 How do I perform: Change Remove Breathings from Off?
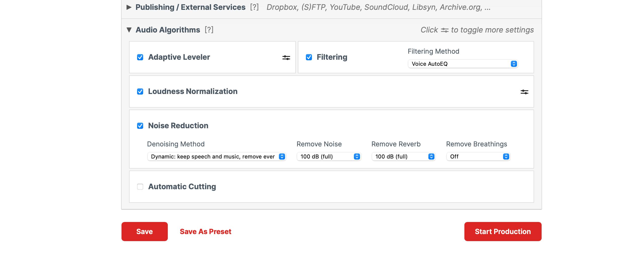pos(478,156)
